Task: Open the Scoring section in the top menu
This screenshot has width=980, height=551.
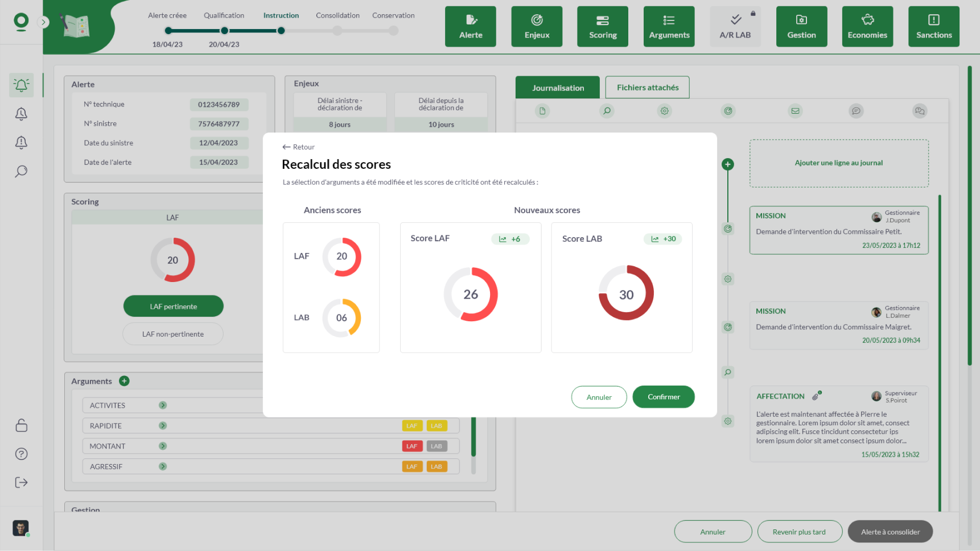Action: point(603,26)
